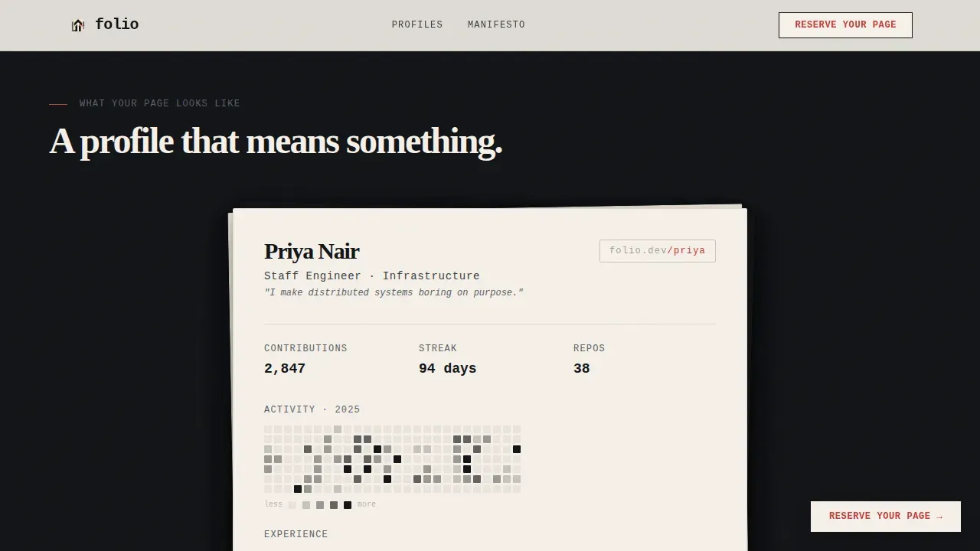Click the 94 days streak stat
This screenshot has height=551, width=980.
[447, 368]
